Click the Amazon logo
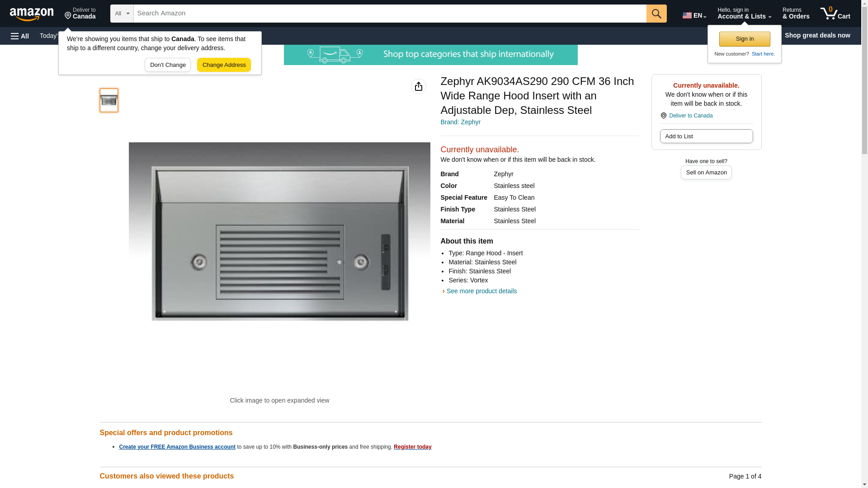Viewport: 868px width, 488px height. point(32,14)
